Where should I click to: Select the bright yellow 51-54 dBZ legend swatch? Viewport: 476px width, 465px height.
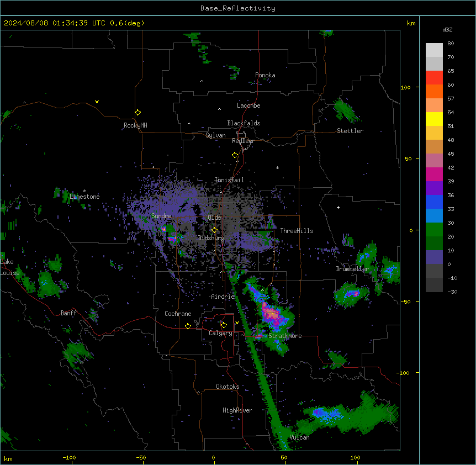pyautogui.click(x=434, y=119)
